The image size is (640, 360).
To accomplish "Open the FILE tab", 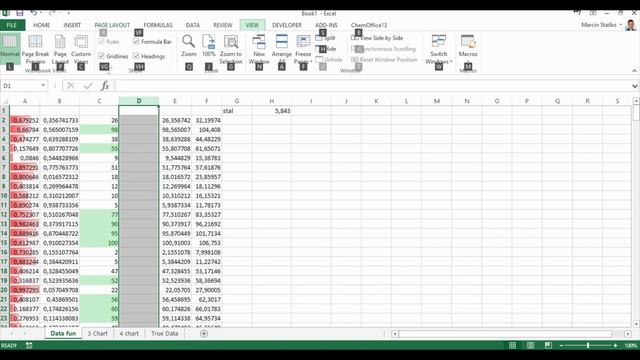I will (x=12, y=25).
